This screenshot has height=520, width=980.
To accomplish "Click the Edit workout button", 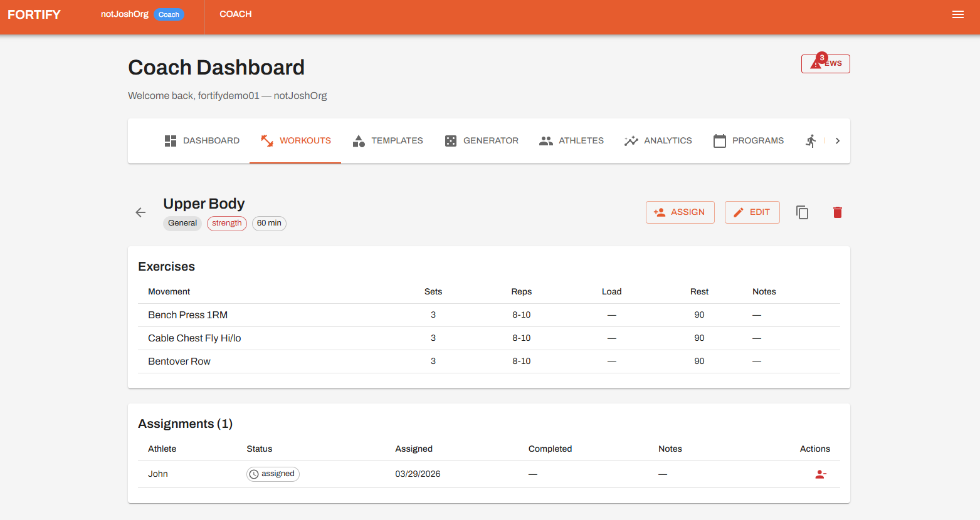I will [752, 212].
